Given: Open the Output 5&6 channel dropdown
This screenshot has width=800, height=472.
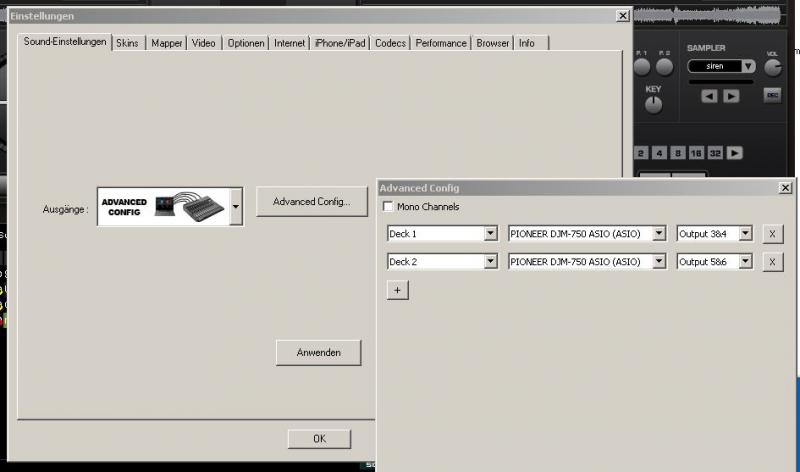Looking at the screenshot, I should tap(745, 262).
